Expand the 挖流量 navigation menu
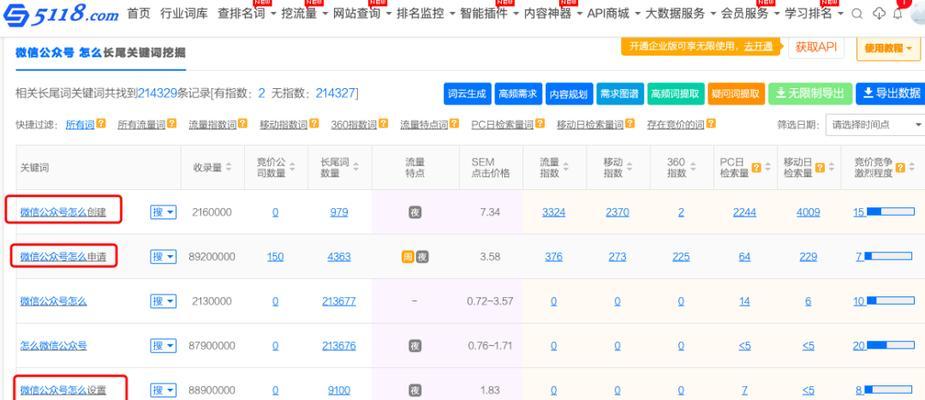925x400 pixels. tap(305, 14)
